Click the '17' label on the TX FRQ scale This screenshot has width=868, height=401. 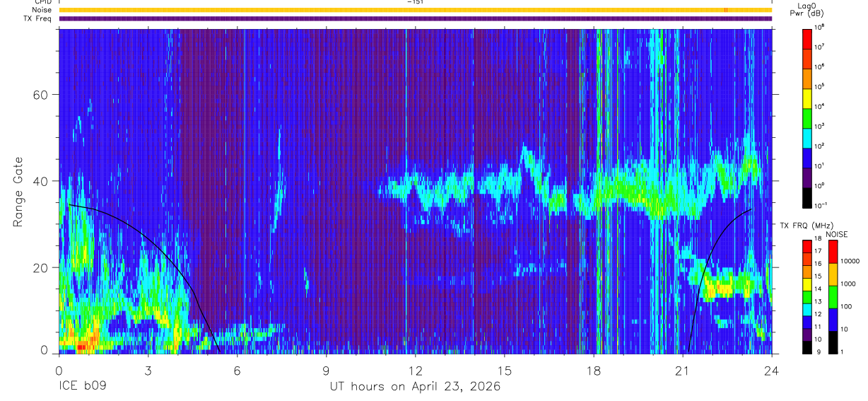818,250
